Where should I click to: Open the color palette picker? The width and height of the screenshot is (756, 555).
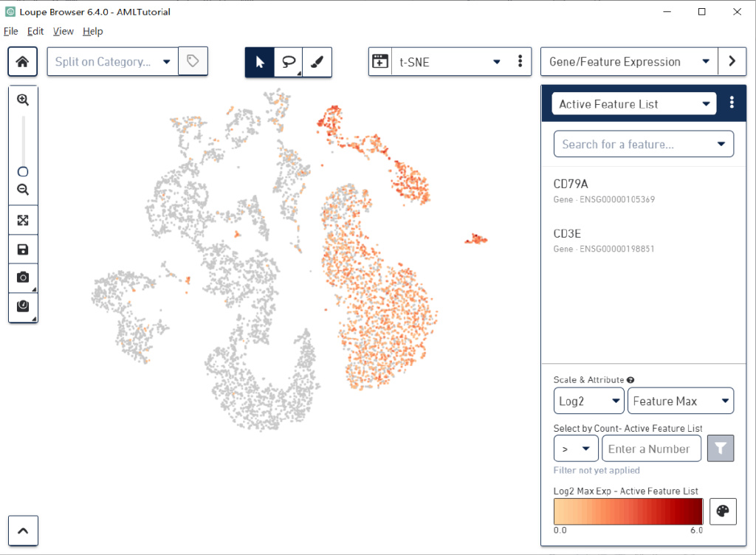[723, 511]
